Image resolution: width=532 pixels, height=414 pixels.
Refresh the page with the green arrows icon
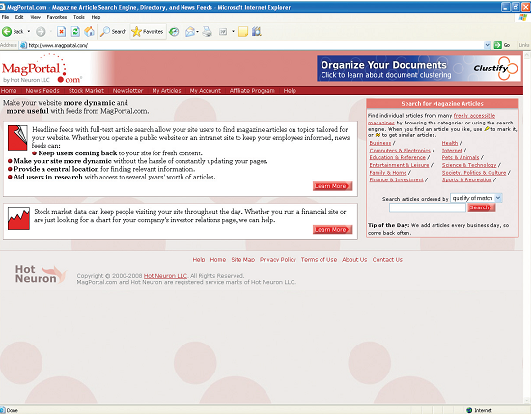pyautogui.click(x=75, y=32)
